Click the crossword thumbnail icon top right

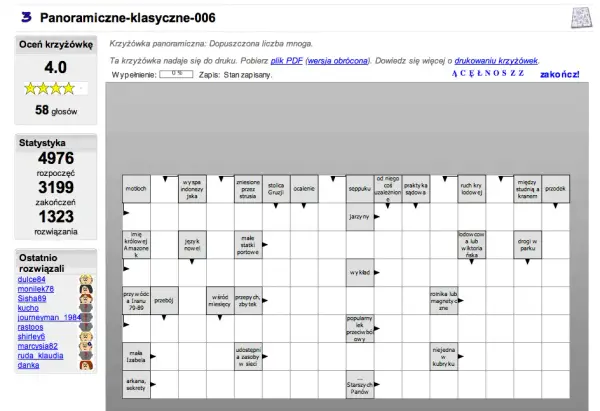581,18
